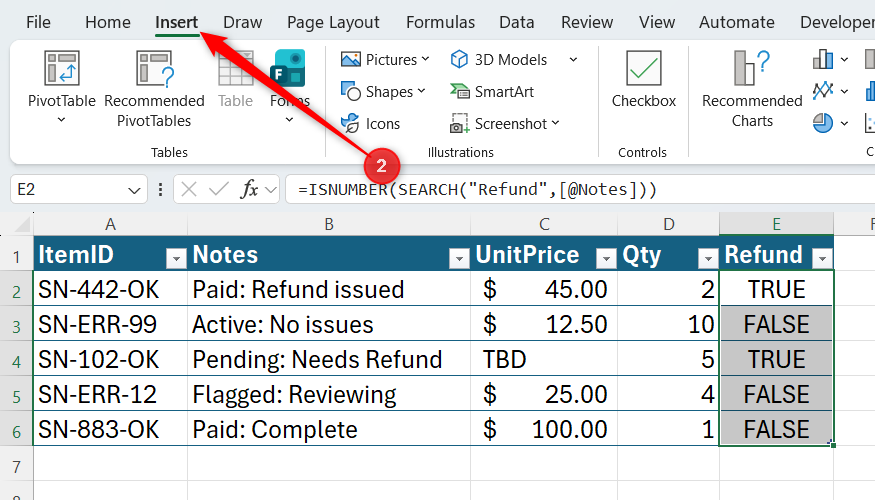
Task: Open the Pictures insert option
Action: (385, 59)
